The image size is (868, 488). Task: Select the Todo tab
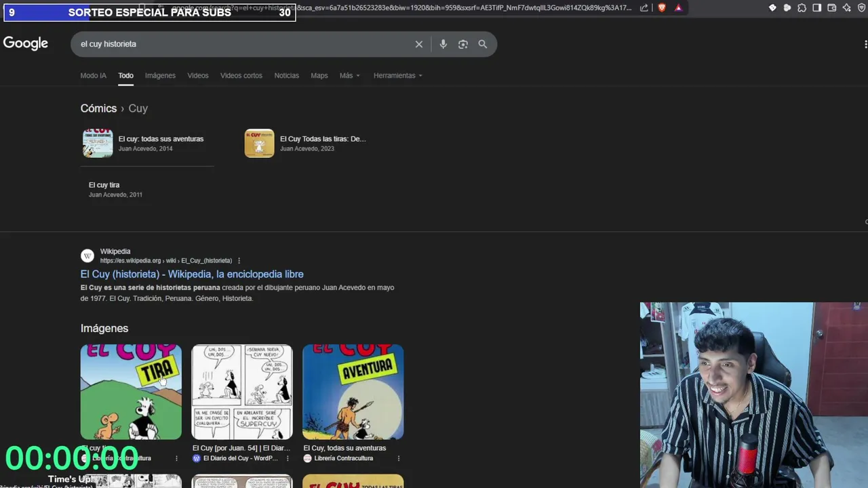[x=125, y=75]
